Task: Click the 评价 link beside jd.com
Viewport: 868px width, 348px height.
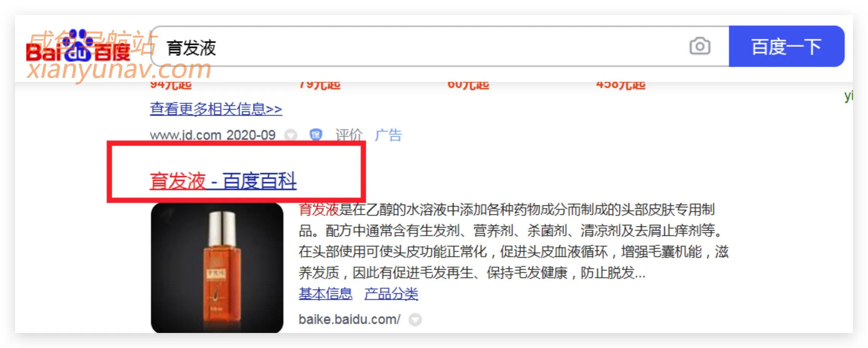Action: [349, 135]
